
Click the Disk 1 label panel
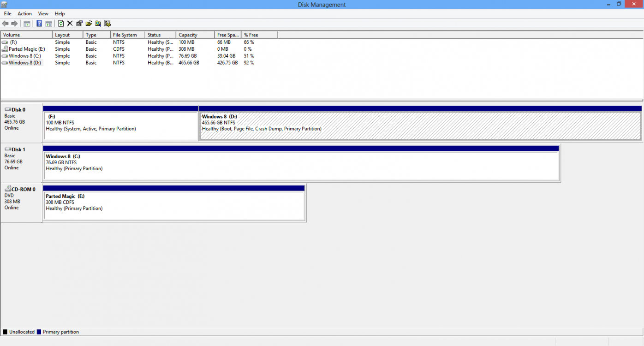pos(21,162)
